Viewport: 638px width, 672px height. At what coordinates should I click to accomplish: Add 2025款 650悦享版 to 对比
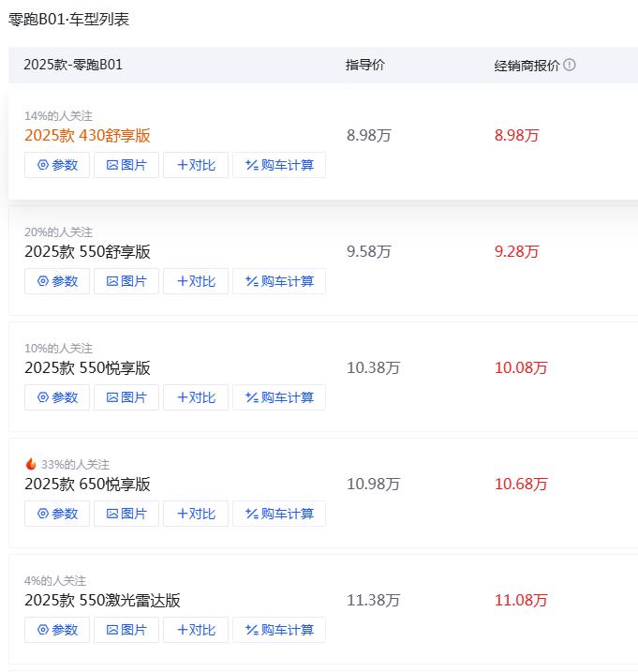(196, 514)
